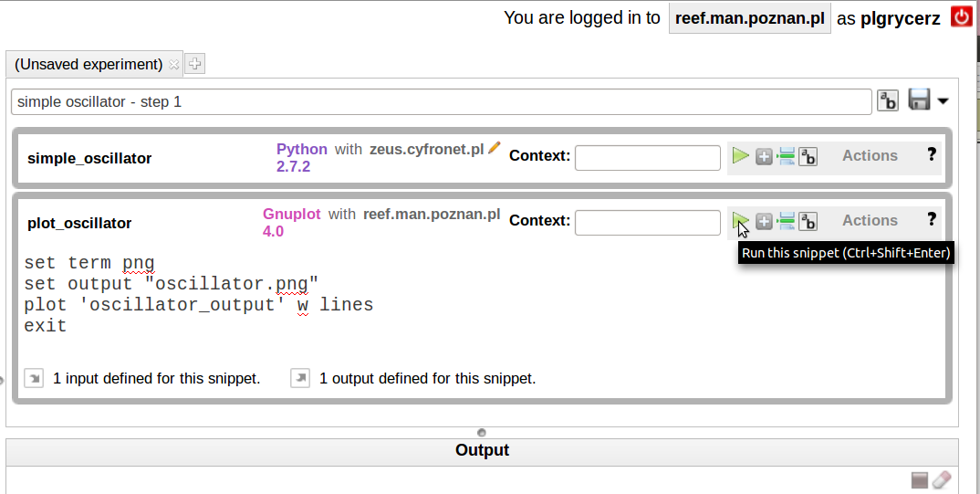This screenshot has width=980, height=494.
Task: Click plus icon in simple_oscillator toolbar
Action: click(x=764, y=156)
